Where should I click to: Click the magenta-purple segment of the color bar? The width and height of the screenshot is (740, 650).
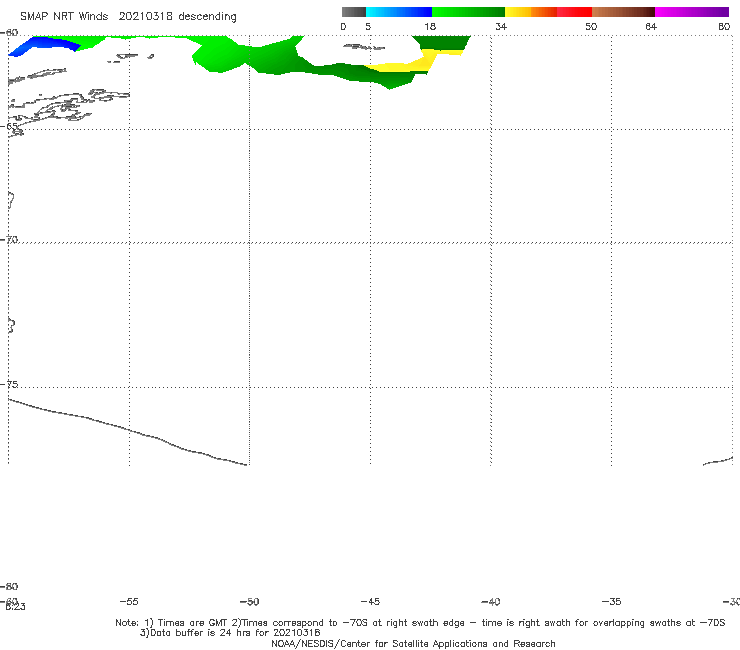pos(692,12)
